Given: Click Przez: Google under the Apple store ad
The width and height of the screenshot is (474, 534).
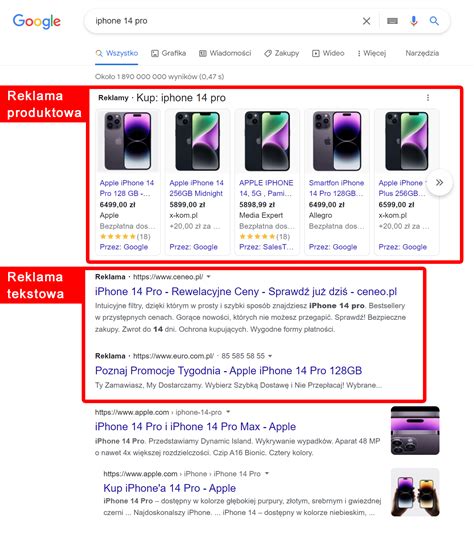Looking at the screenshot, I should point(124,247).
